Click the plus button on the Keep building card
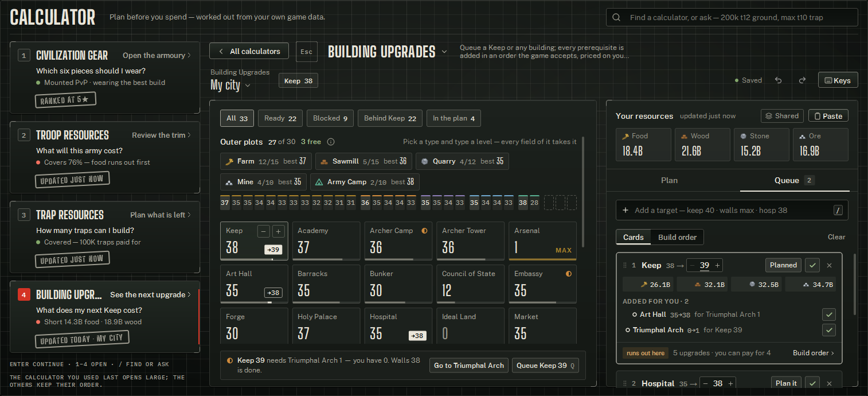 (279, 231)
